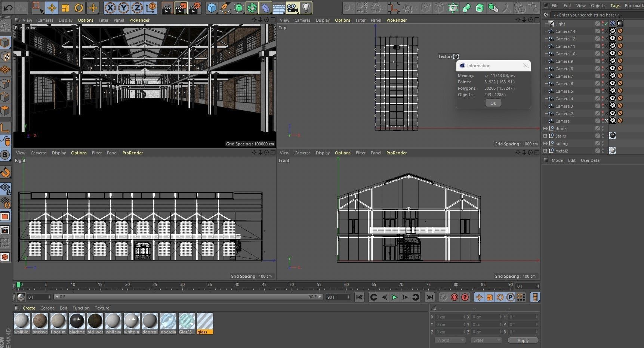The width and height of the screenshot is (644, 348).
Task: Expand the railing object group
Action: point(545,144)
